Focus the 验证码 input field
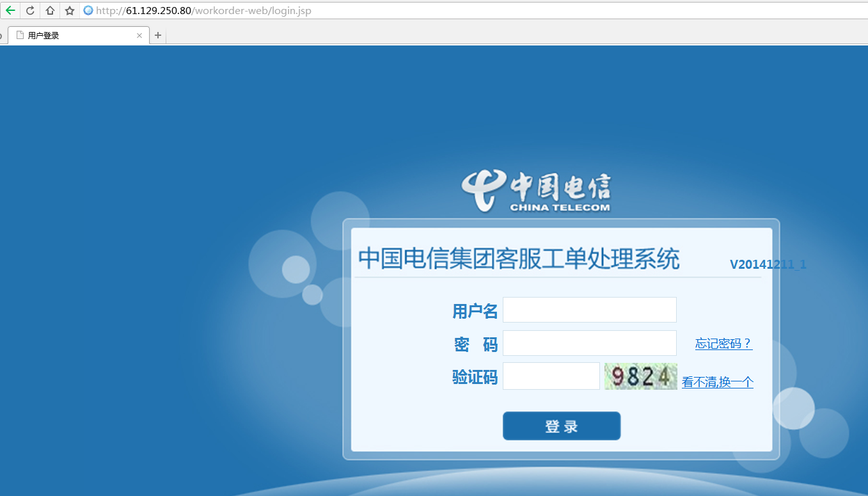Screen dimensions: 868x496 [551, 376]
